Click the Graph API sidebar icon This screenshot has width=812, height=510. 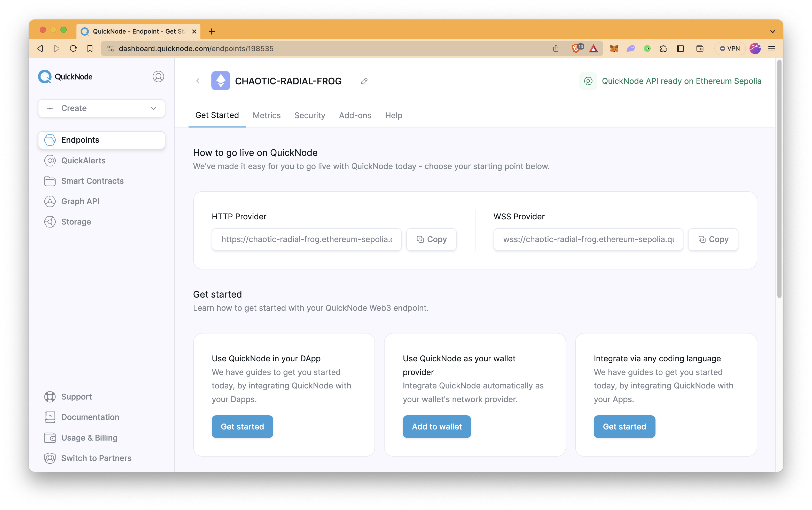[x=50, y=201]
